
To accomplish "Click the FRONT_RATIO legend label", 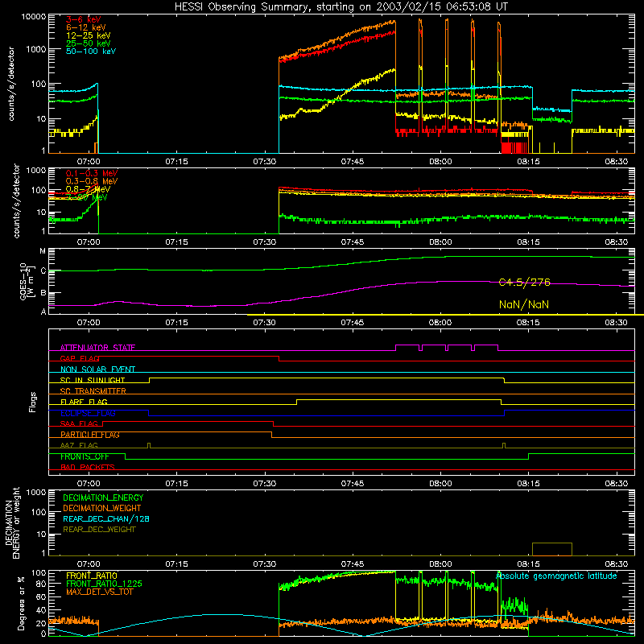I will click(92, 576).
